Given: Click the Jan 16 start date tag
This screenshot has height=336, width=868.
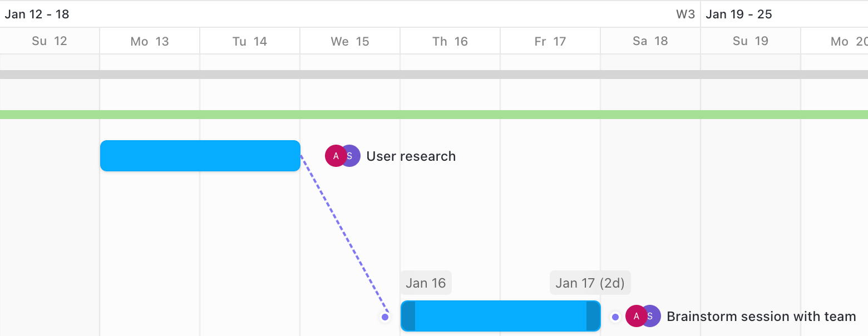Looking at the screenshot, I should (426, 283).
